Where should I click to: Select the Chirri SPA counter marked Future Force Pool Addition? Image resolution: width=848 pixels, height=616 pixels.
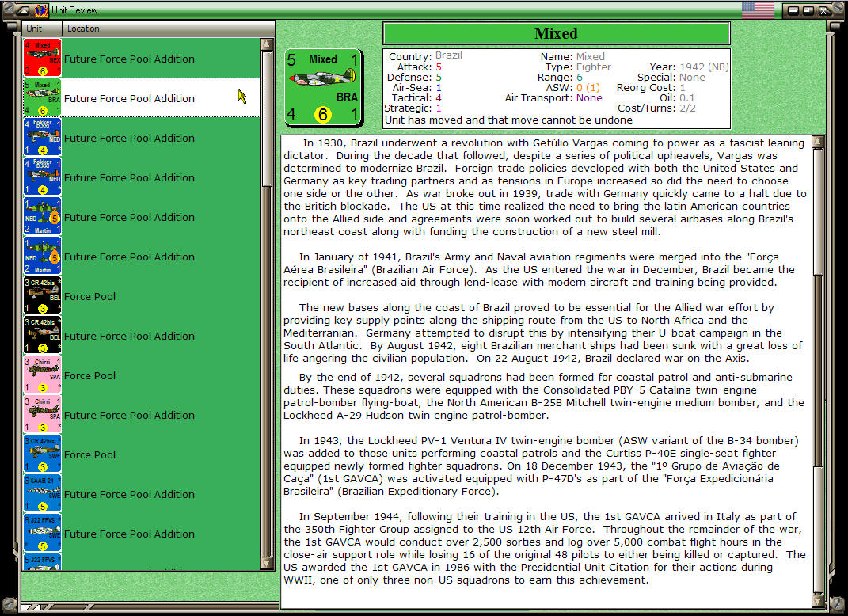[x=42, y=414]
